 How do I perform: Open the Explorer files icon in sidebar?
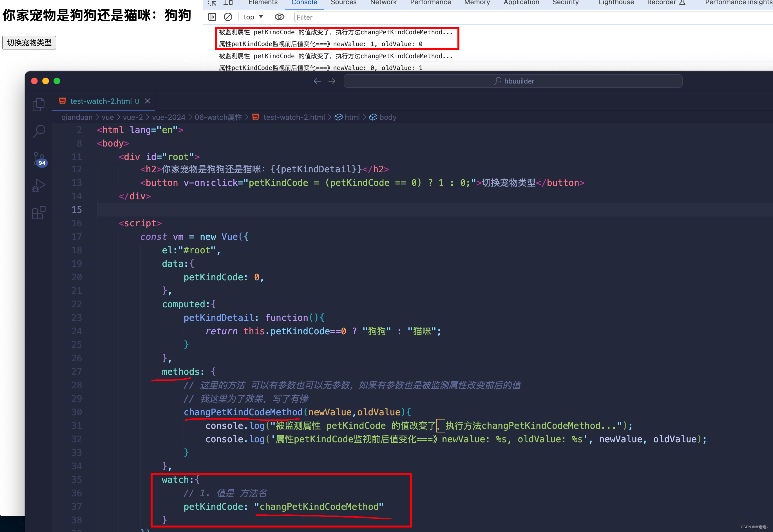coord(39,105)
